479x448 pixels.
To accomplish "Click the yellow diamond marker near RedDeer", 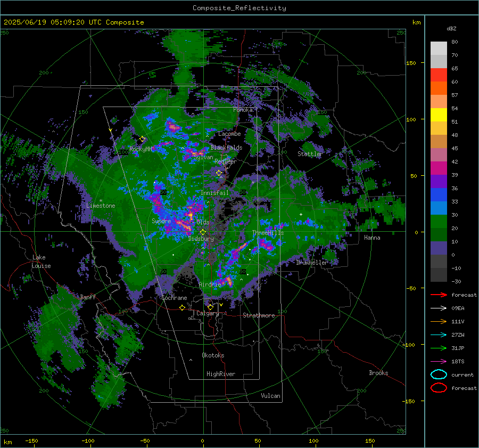I will [x=219, y=173].
